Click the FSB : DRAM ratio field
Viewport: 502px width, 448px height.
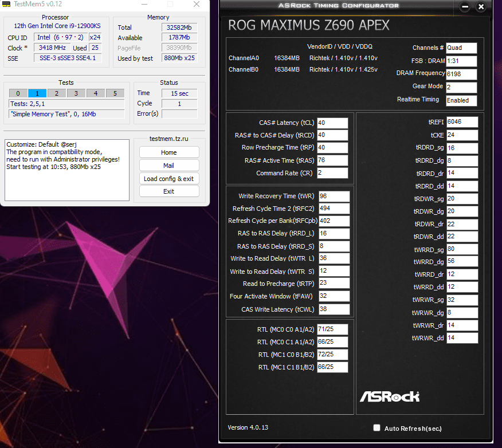coord(462,61)
